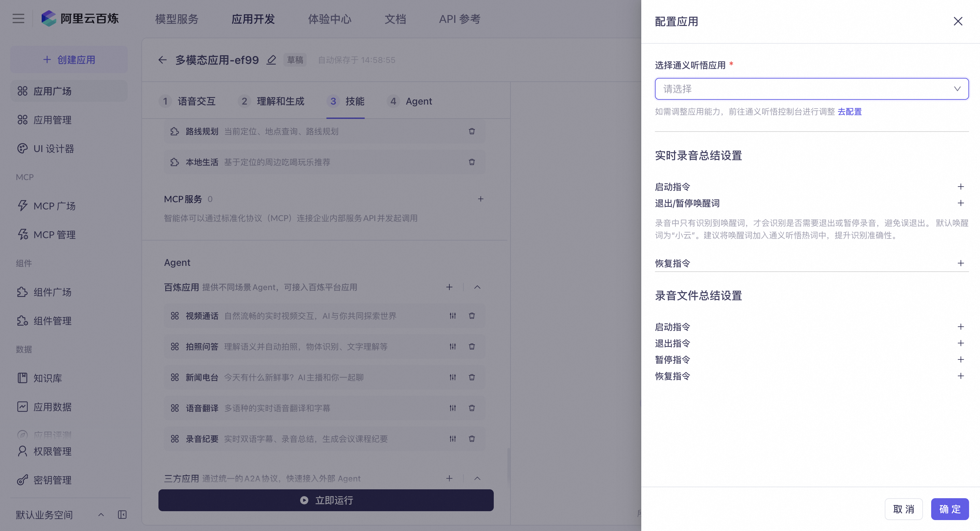Click the hamburger menu icon
Viewport: 980px width, 531px height.
point(18,19)
